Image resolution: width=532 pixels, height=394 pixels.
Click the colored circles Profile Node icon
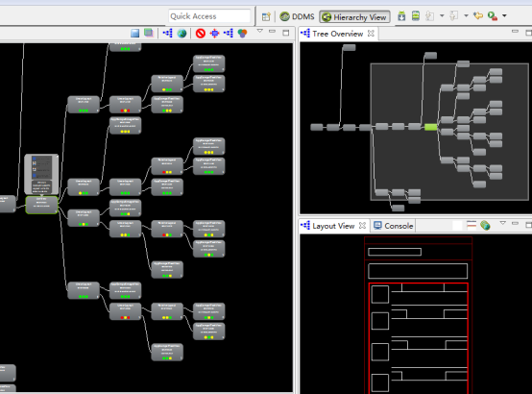coord(242,34)
